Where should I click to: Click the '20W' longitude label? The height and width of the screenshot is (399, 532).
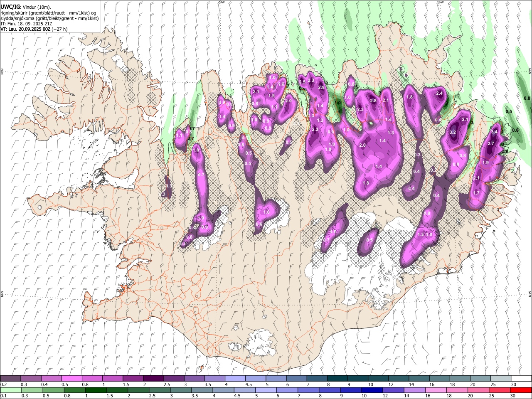pyautogui.click(x=221, y=2)
